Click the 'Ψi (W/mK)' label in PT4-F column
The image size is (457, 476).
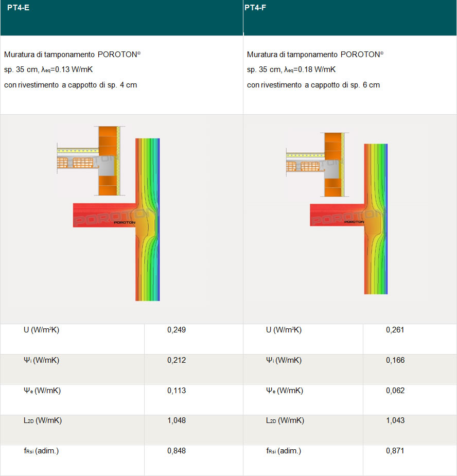click(284, 360)
